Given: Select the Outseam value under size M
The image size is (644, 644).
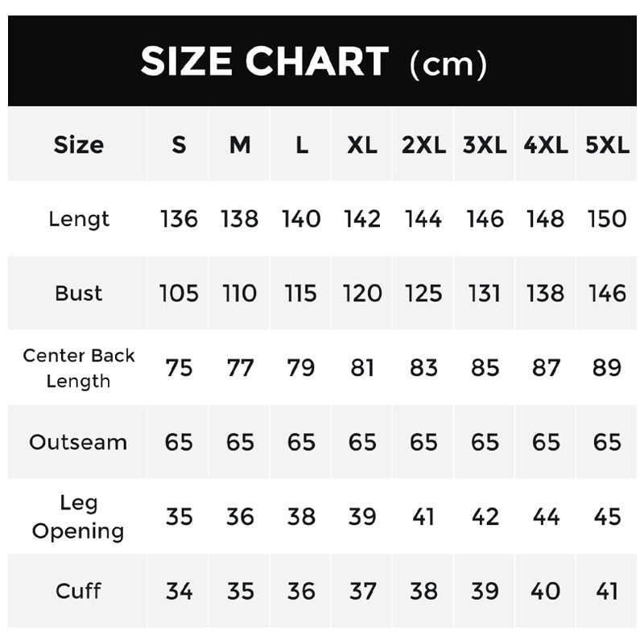Looking at the screenshot, I should point(240,442).
